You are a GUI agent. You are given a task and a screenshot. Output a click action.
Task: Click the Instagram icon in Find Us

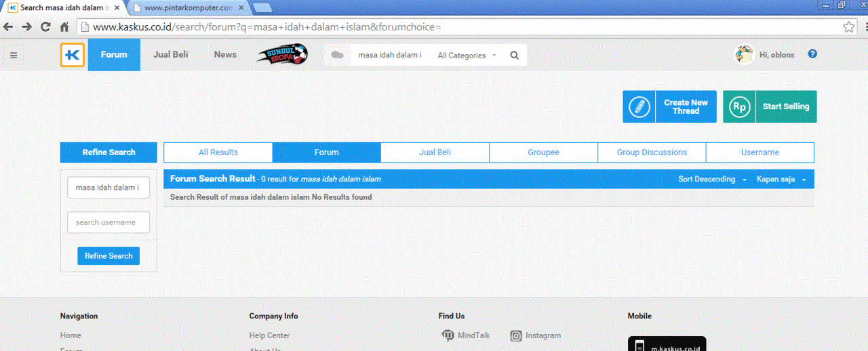pos(516,335)
